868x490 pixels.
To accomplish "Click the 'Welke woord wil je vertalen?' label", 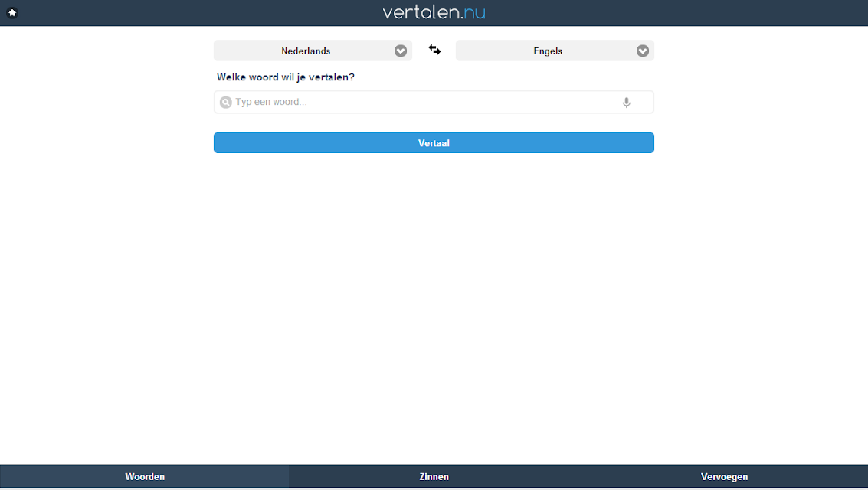I will 286,77.
